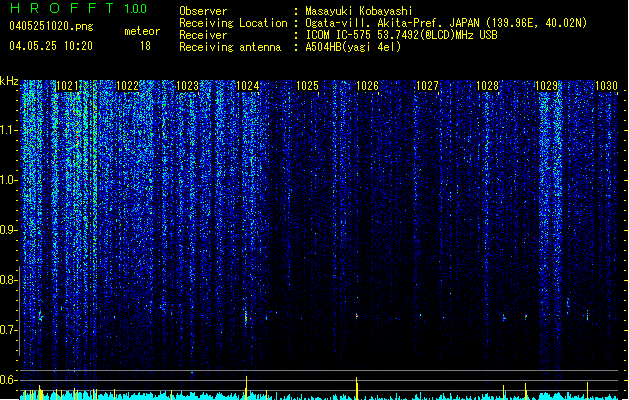629x400 pixels.
Task: Click the 1024 time marker
Action: click(x=248, y=86)
